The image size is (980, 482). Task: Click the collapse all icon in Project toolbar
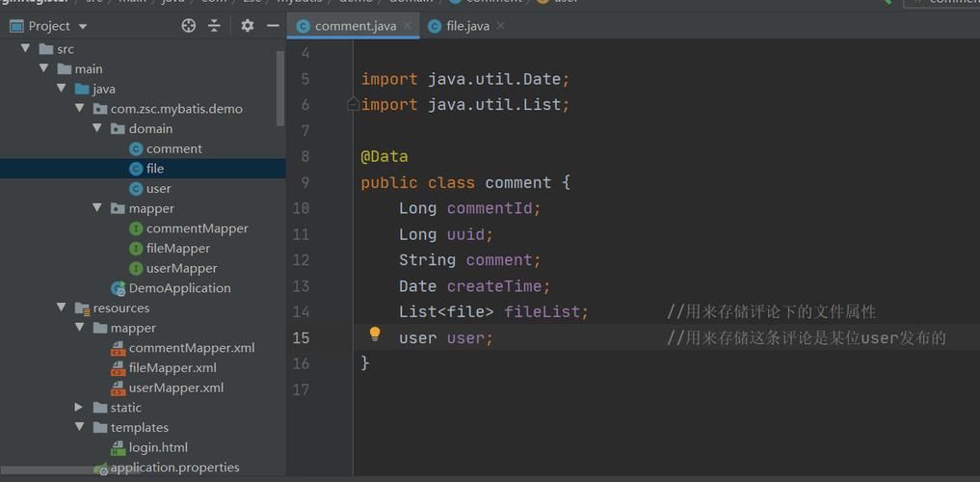coord(214,26)
